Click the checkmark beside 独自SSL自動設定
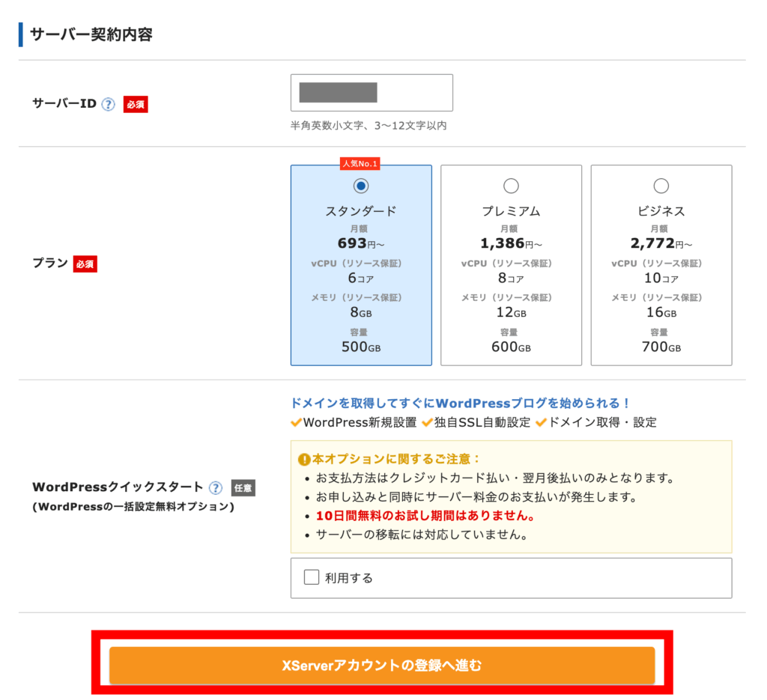Image resolution: width=767 pixels, height=700 pixels. pos(428,422)
